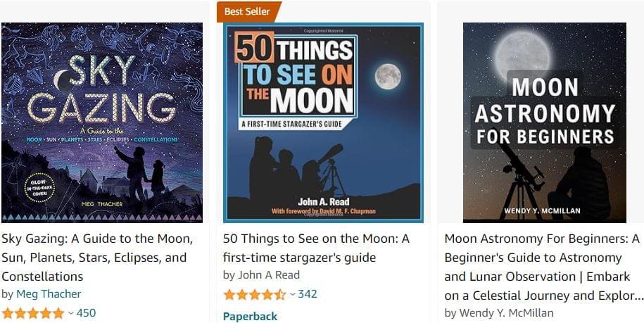This screenshot has height=323, width=644.
Task: Click the orange Best Seller badge
Action: click(248, 11)
